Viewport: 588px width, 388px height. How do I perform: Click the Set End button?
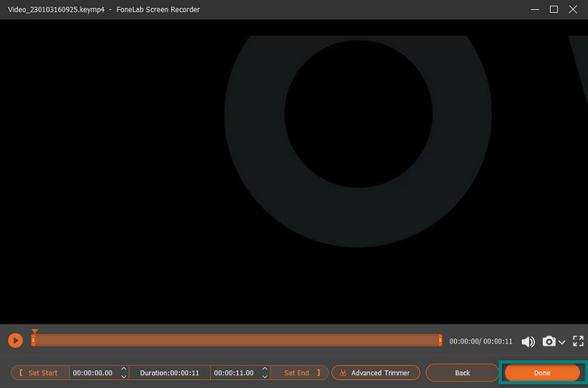[299, 373]
